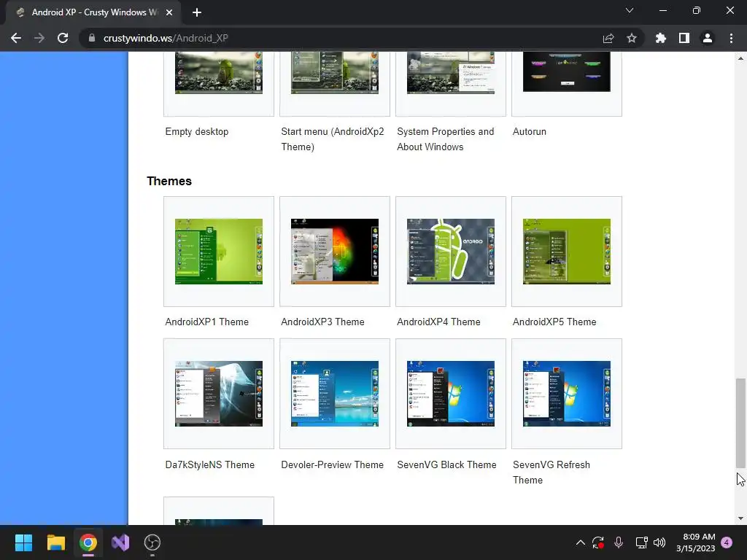
Task: Close the Android XP tab
Action: [x=169, y=12]
